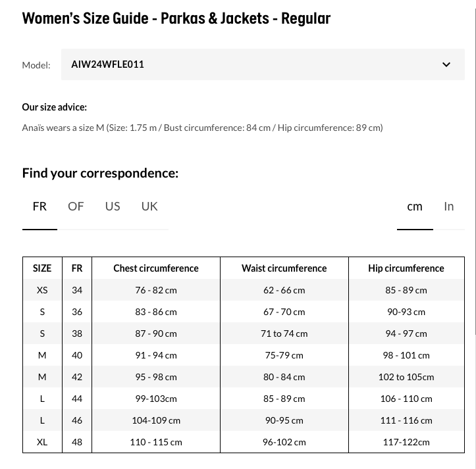Switch to the US size tab

pyautogui.click(x=113, y=207)
